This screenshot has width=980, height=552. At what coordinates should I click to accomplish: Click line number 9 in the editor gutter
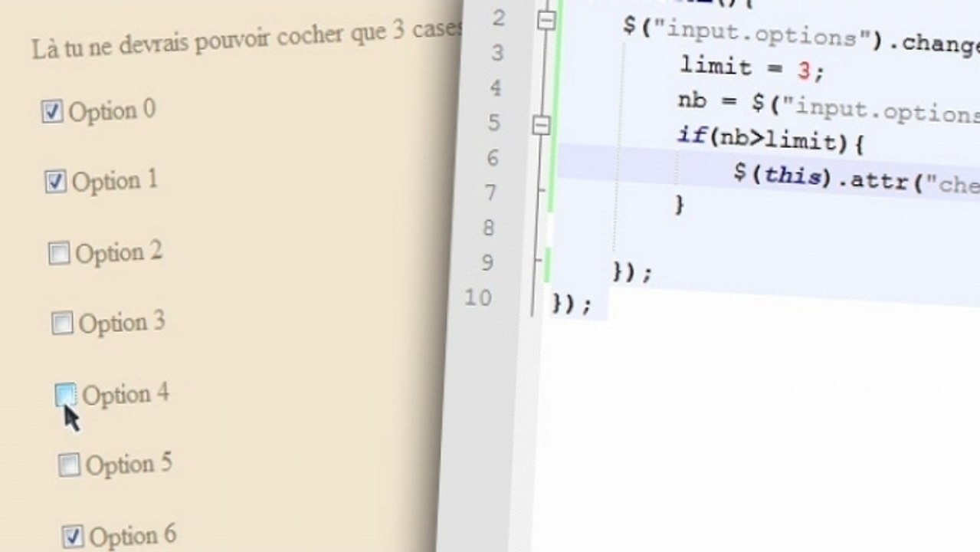pos(487,263)
